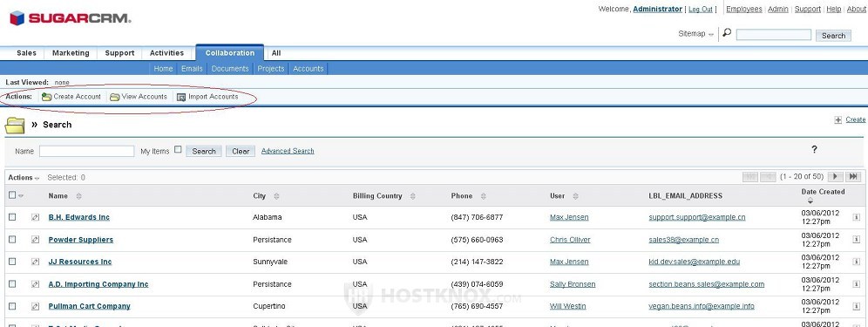Open the select-all dropdown arrow
Viewport: 868px width, 327px height.
tap(21, 196)
